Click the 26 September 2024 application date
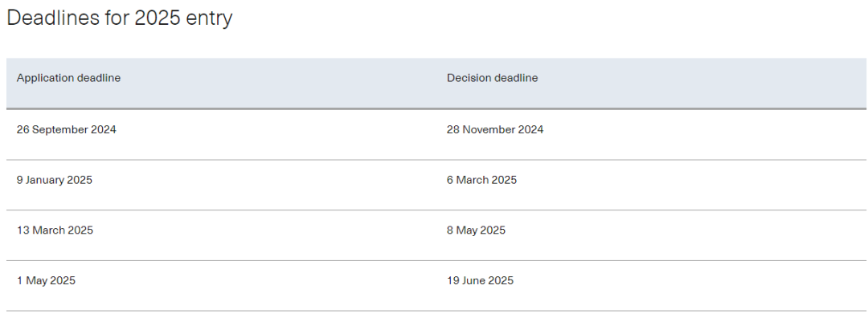Viewport: 868px width, 314px height. pos(67,130)
